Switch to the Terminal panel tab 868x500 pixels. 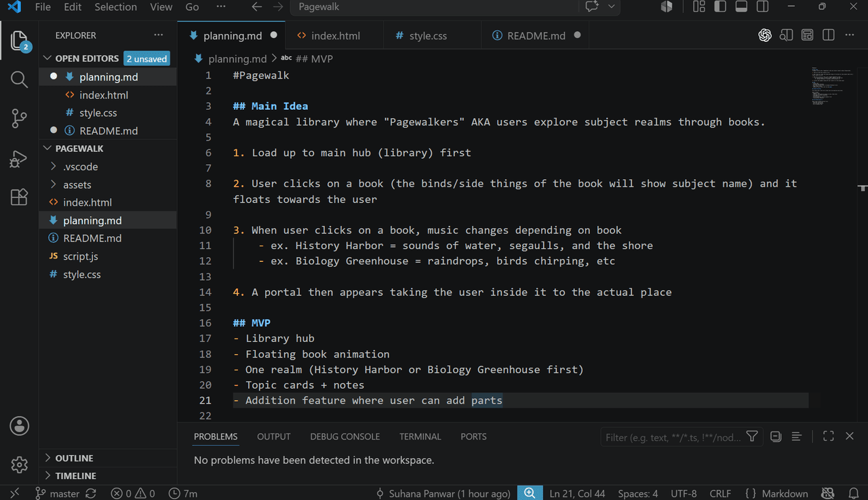point(420,436)
